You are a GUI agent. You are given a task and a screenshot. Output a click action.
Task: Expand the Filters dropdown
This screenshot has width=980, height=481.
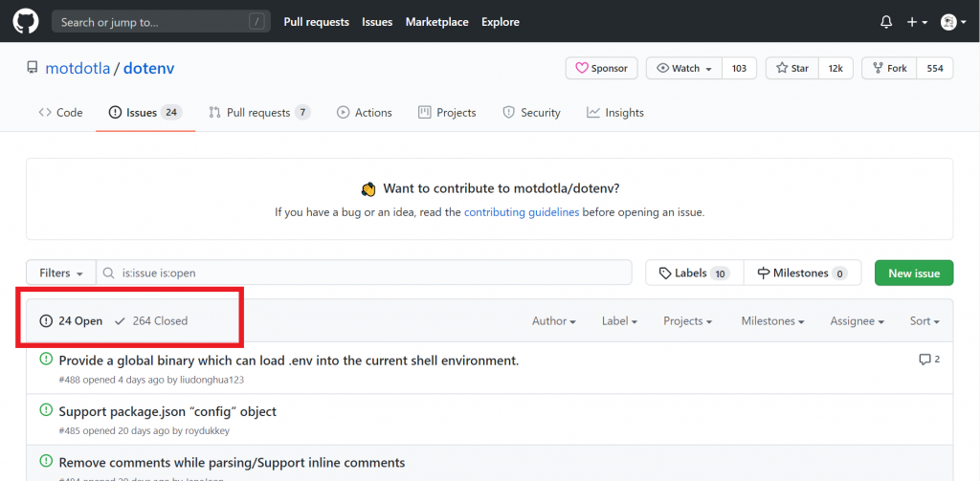tap(60, 273)
